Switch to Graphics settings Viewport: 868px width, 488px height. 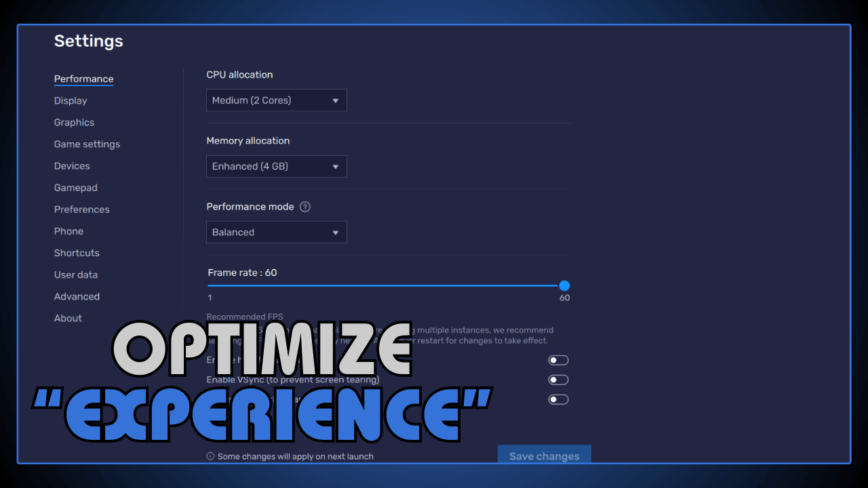click(x=74, y=122)
